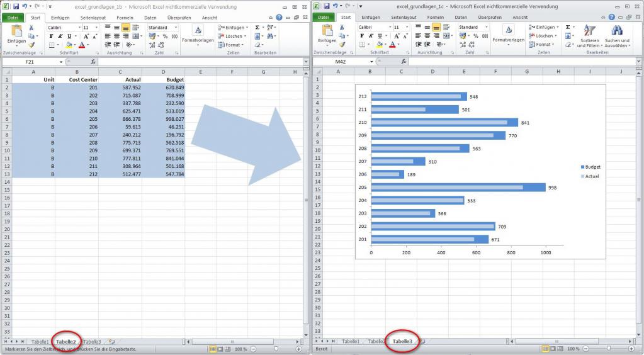Click the green Datei button in left window

(12, 17)
